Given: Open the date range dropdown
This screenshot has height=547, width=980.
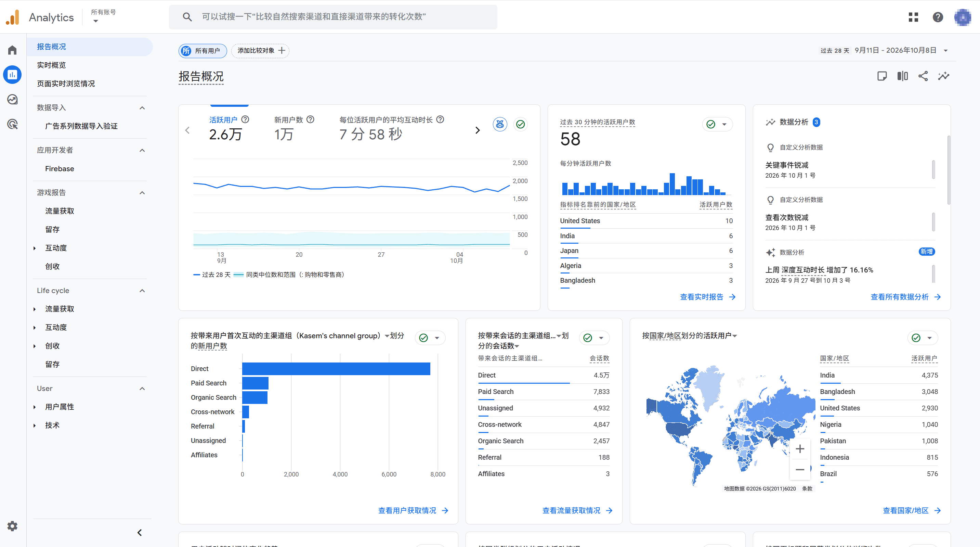Looking at the screenshot, I should coord(945,51).
